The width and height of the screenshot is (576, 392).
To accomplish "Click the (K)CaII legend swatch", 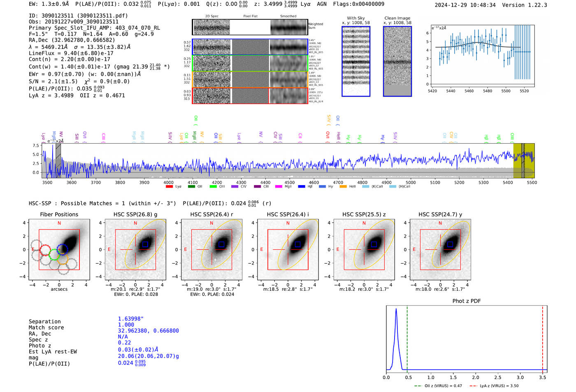I will click(x=366, y=187).
